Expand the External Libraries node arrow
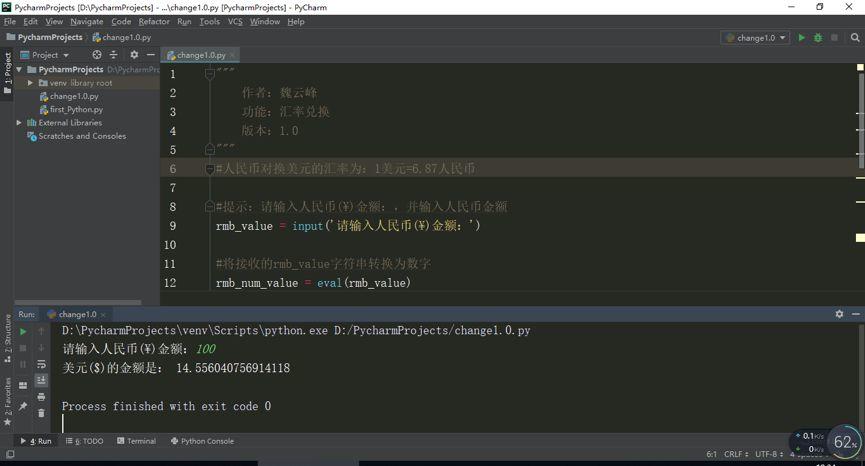 [19, 122]
